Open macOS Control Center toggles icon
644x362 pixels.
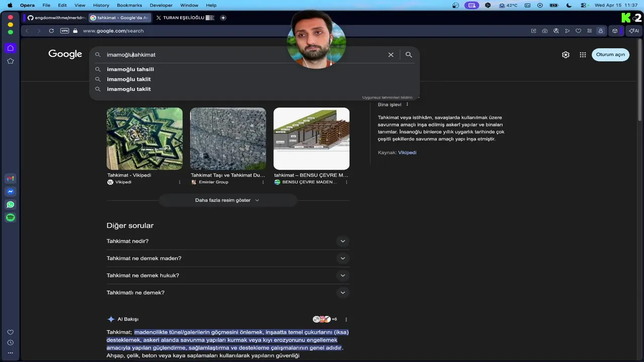(x=584, y=5)
